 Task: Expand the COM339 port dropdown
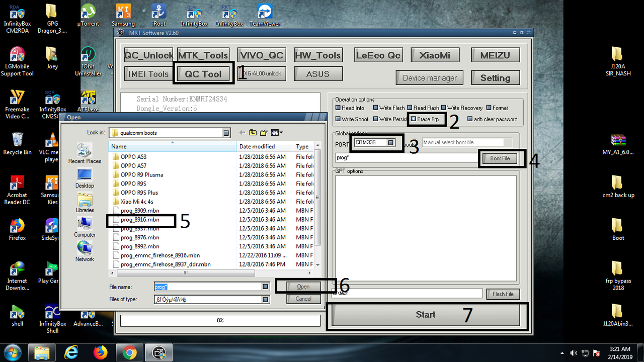pos(391,142)
